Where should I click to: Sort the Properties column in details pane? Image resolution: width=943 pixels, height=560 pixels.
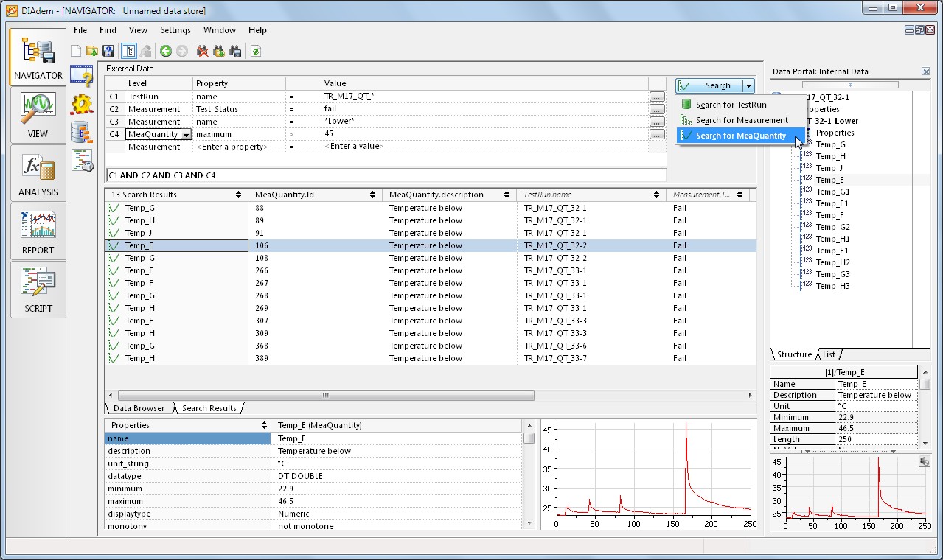tap(265, 425)
